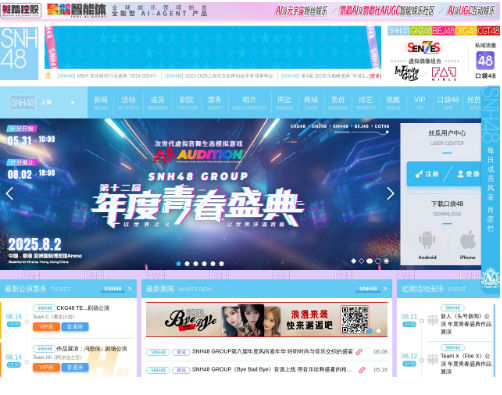Switch to the GNZ48 group tab
The width and height of the screenshot is (502, 395).
coord(421,31)
